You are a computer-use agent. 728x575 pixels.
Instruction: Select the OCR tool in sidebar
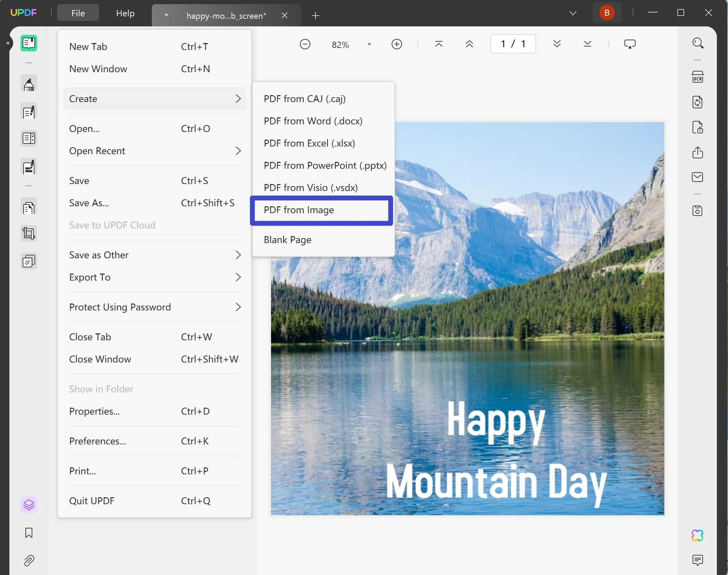tap(698, 77)
